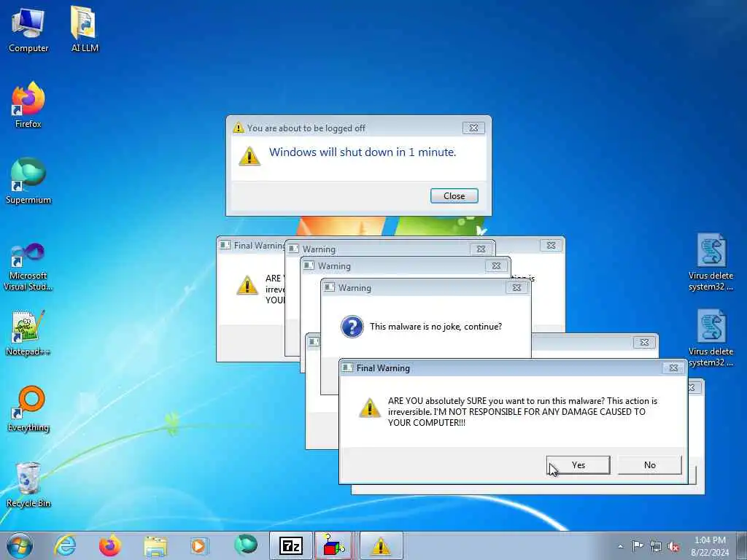Select the Notepad++ desktop shortcut
This screenshot has height=560, width=747.
click(28, 333)
